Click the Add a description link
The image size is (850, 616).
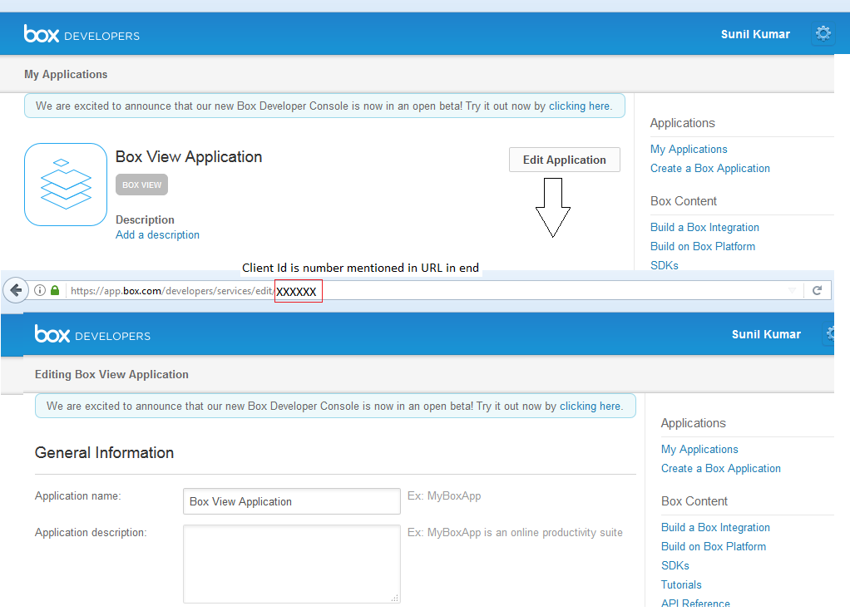[x=157, y=234]
